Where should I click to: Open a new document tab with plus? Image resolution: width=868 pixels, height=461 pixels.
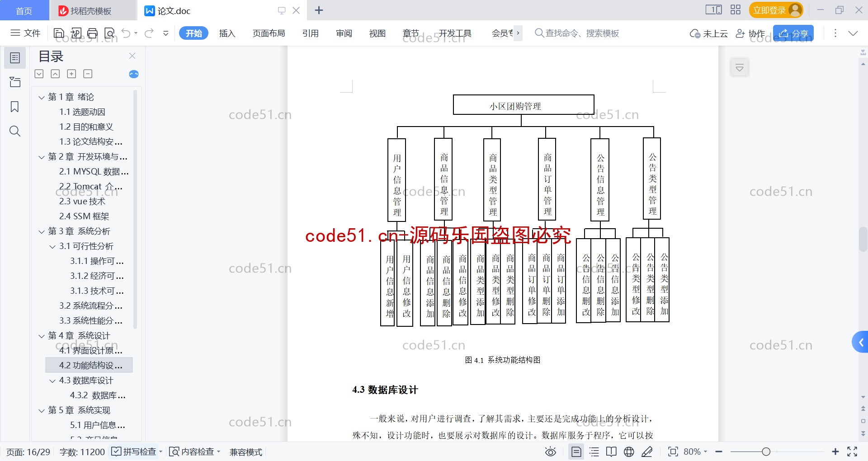[319, 10]
